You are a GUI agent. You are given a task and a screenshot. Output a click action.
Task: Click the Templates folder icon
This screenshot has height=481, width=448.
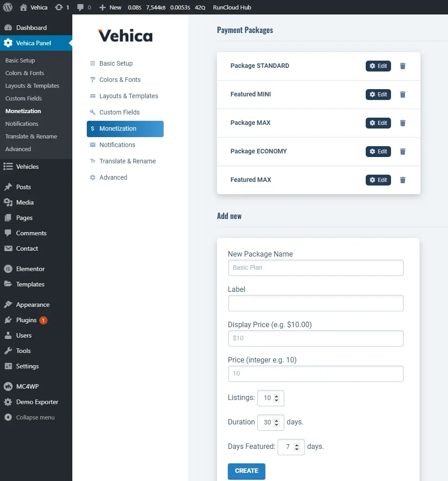tap(8, 284)
